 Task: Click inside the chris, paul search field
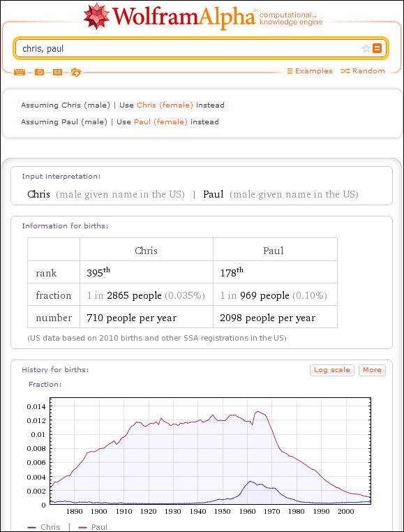click(x=188, y=48)
